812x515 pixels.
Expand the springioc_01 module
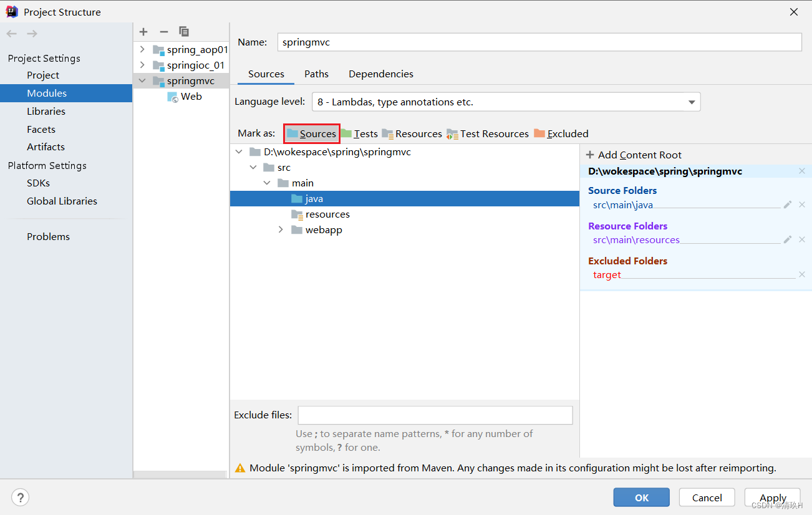pyautogui.click(x=142, y=65)
